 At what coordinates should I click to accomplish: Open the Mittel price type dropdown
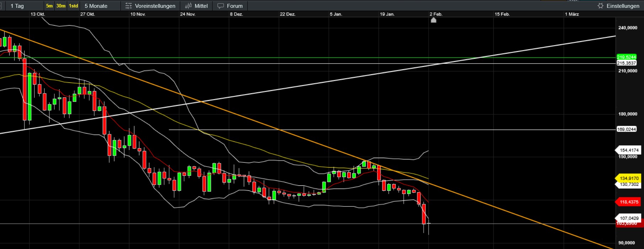pyautogui.click(x=201, y=6)
